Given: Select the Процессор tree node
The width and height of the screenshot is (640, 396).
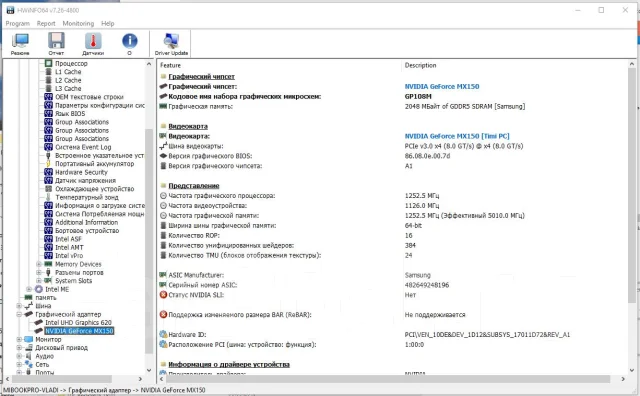Looking at the screenshot, I should 71,63.
